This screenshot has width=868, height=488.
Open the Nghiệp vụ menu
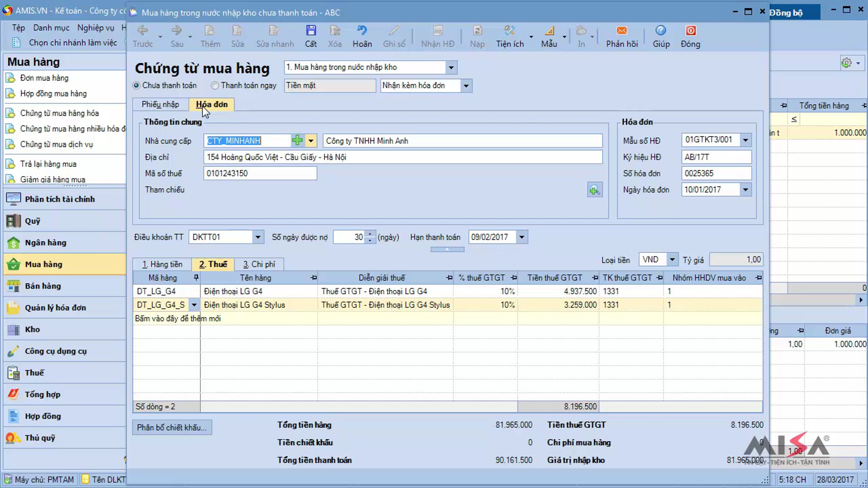(95, 28)
